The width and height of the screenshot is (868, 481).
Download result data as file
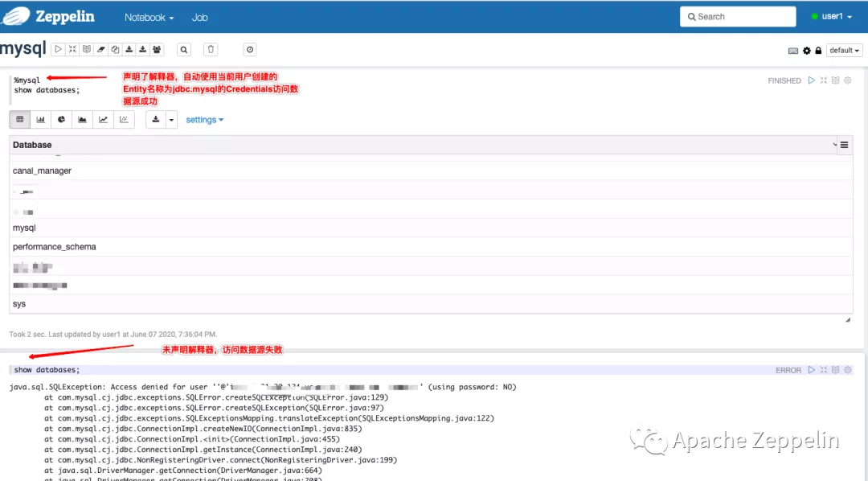pos(156,119)
